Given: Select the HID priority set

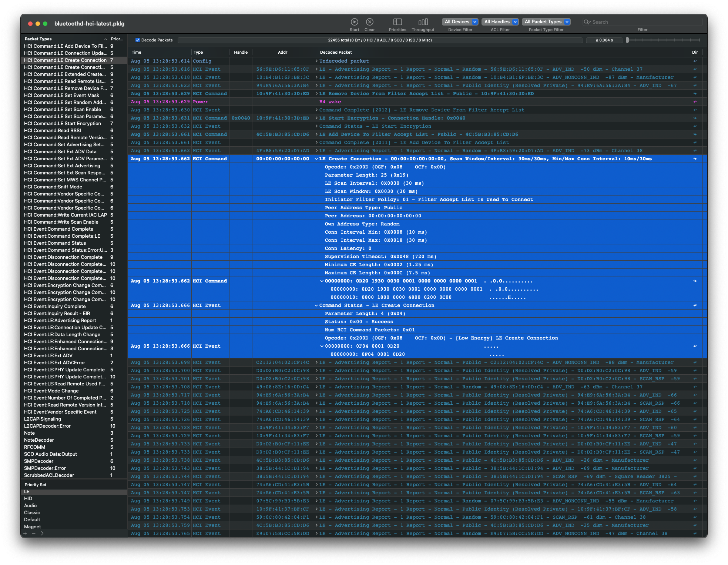Looking at the screenshot, I should [x=28, y=498].
